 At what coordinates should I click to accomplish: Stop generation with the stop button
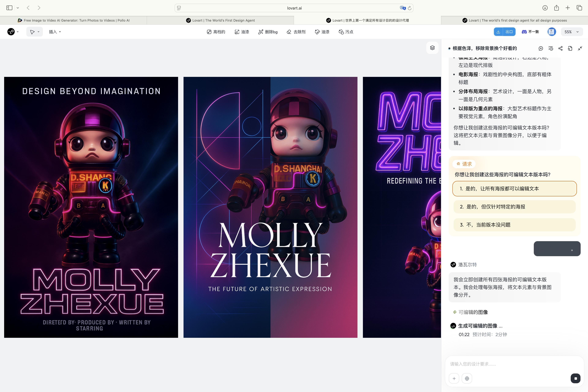click(575, 379)
